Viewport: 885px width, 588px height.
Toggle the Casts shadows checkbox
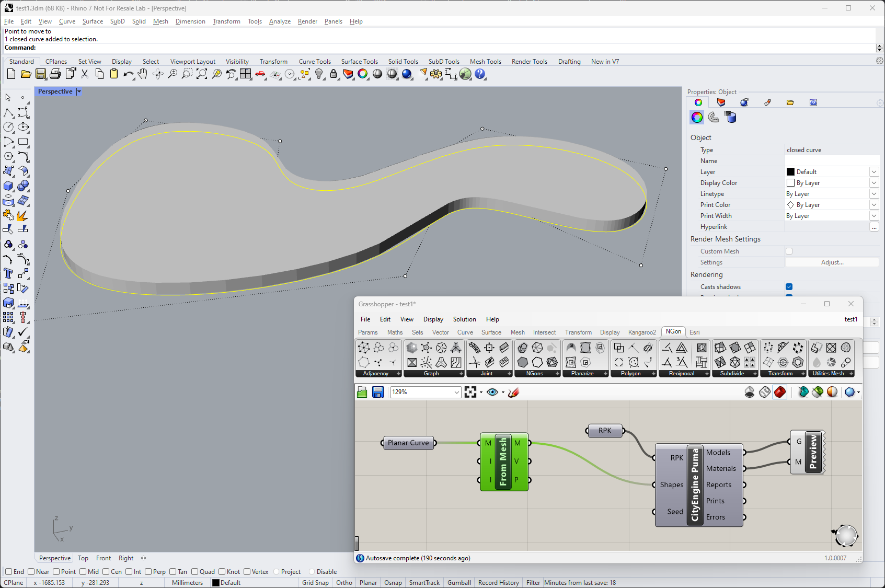789,287
